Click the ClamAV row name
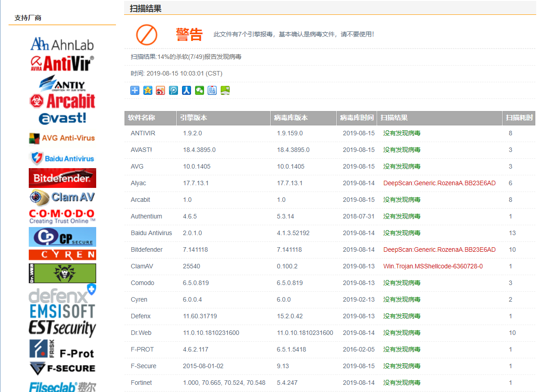538x392 pixels. [142, 266]
